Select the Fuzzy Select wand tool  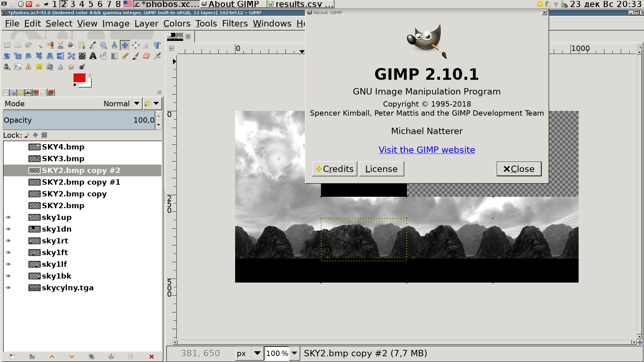(39, 45)
